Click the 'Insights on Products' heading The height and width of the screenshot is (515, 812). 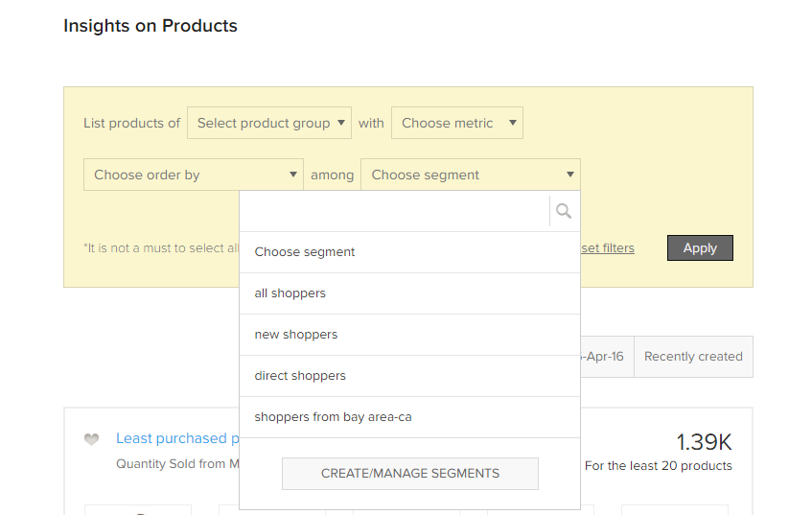point(151,26)
